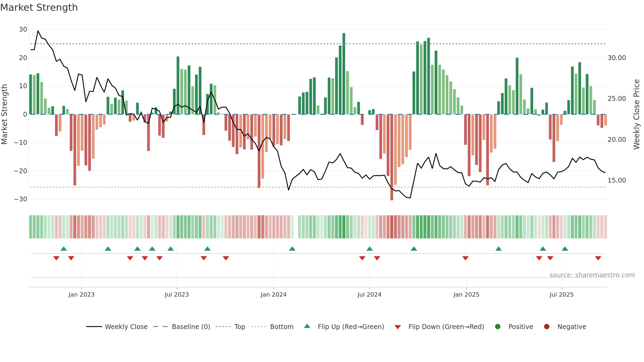Click the Jan 2024 x-axis label
This screenshot has width=644, height=362.
pos(274,294)
